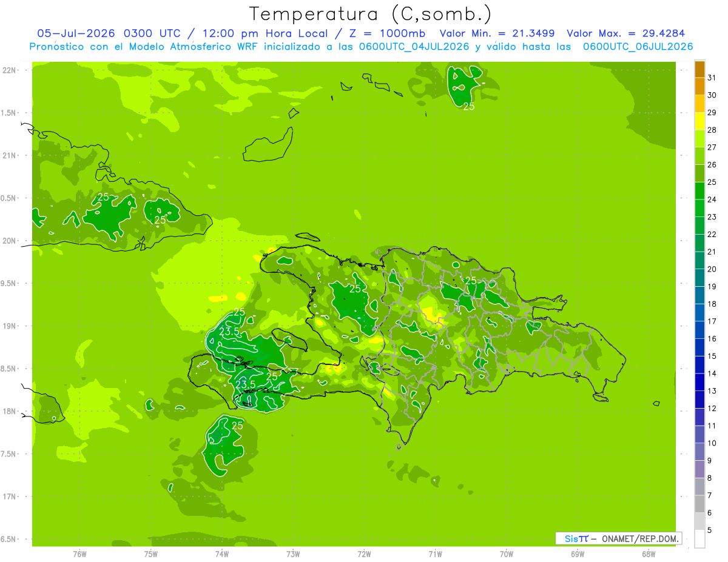Click the gray swatch between 6 and 7
The height and width of the screenshot is (562, 728).
click(699, 504)
